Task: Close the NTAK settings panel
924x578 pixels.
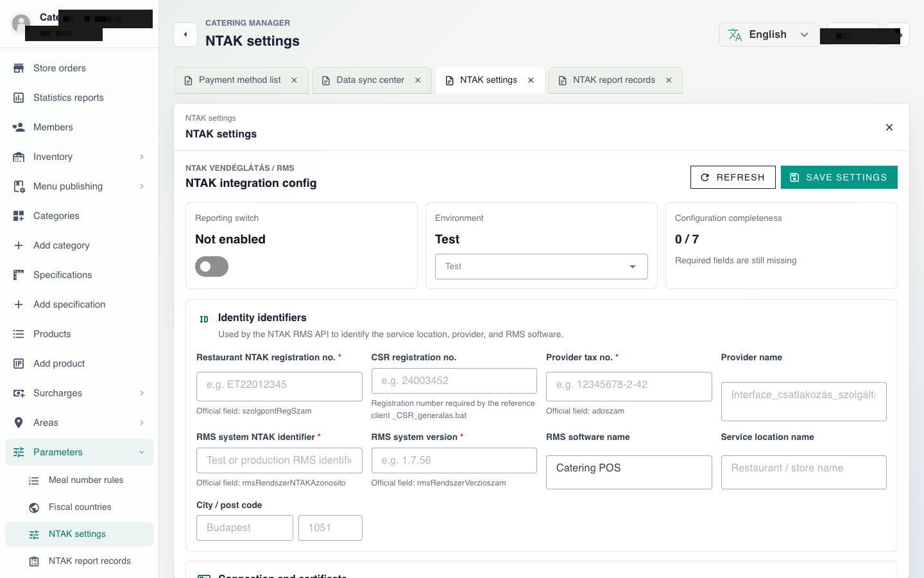Action: (x=889, y=127)
